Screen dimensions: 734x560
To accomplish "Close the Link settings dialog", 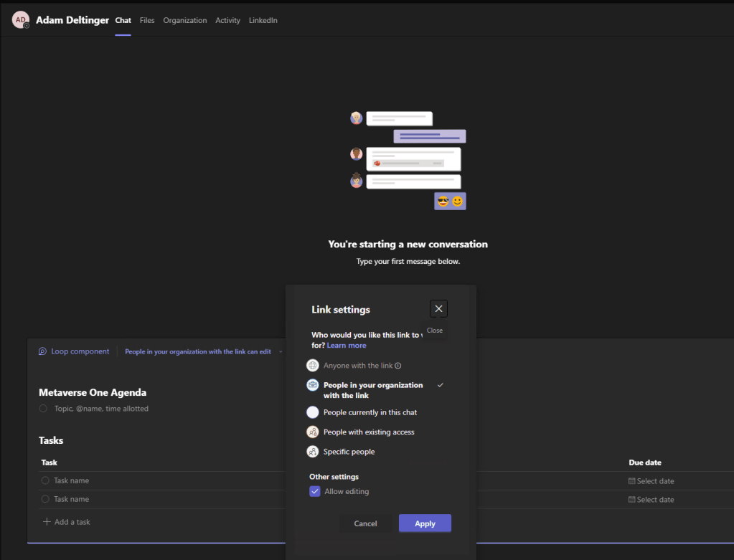I will click(438, 308).
